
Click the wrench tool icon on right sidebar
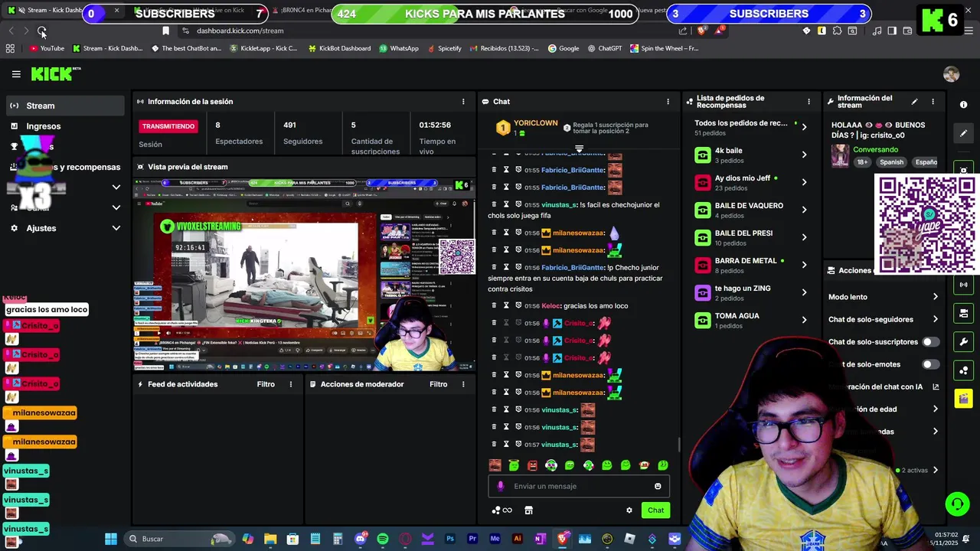point(964,341)
